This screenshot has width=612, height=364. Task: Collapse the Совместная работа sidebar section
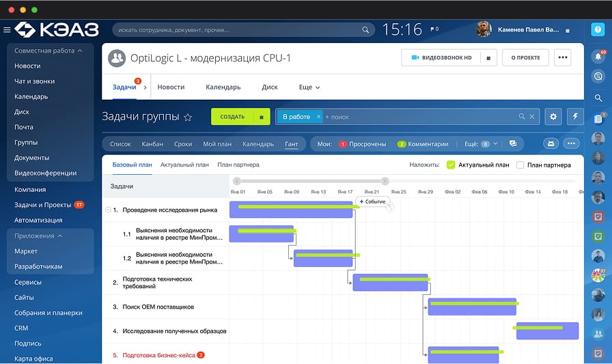(80, 51)
